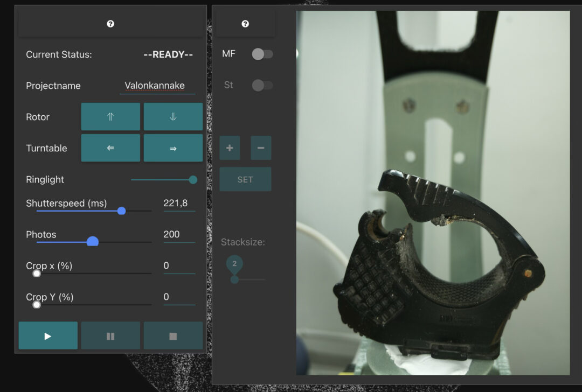Click the help icon in left panel
This screenshot has height=392, width=582.
tap(110, 24)
